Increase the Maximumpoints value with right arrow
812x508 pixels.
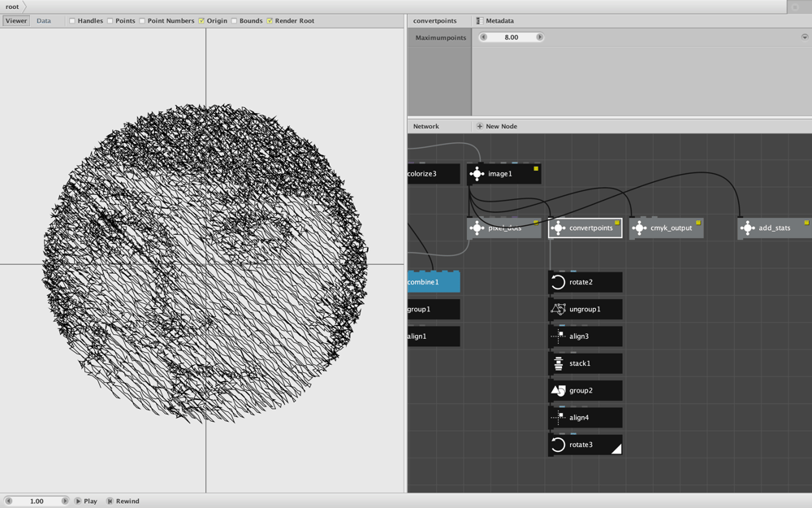coord(540,37)
